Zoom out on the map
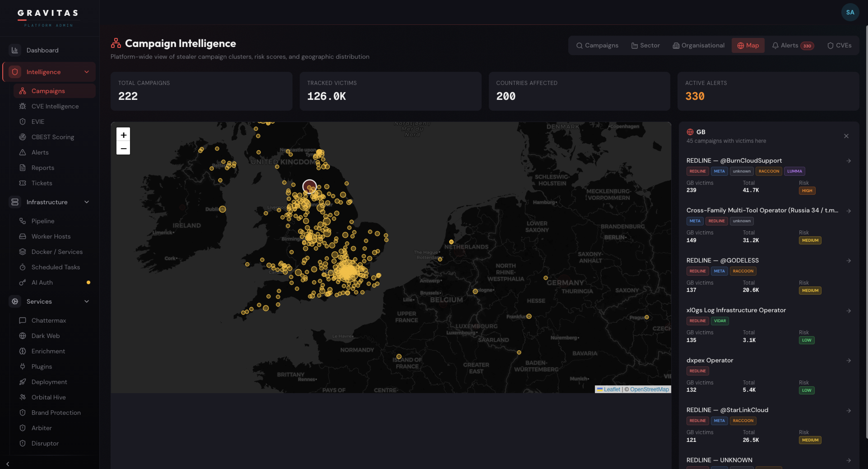The image size is (868, 469). tap(123, 148)
